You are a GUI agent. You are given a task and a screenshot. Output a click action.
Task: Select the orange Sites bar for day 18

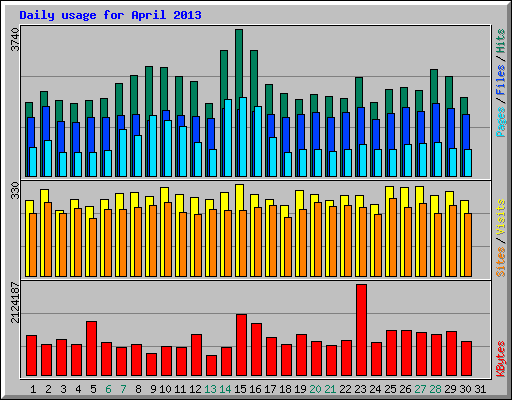tap(288, 247)
